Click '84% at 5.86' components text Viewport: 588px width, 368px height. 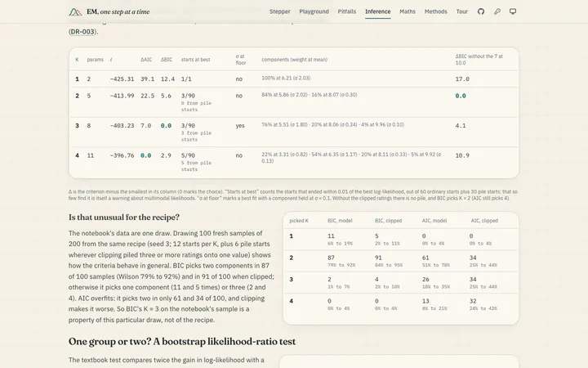[x=309, y=95]
